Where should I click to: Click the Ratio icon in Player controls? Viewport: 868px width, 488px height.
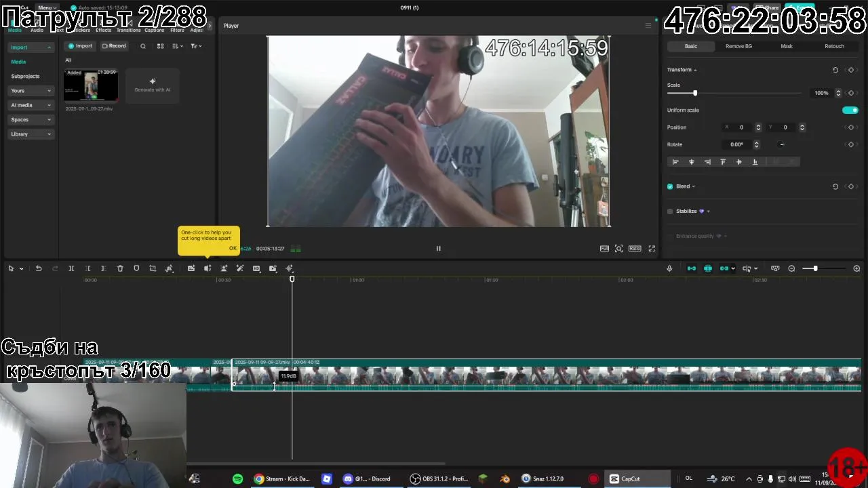point(635,249)
